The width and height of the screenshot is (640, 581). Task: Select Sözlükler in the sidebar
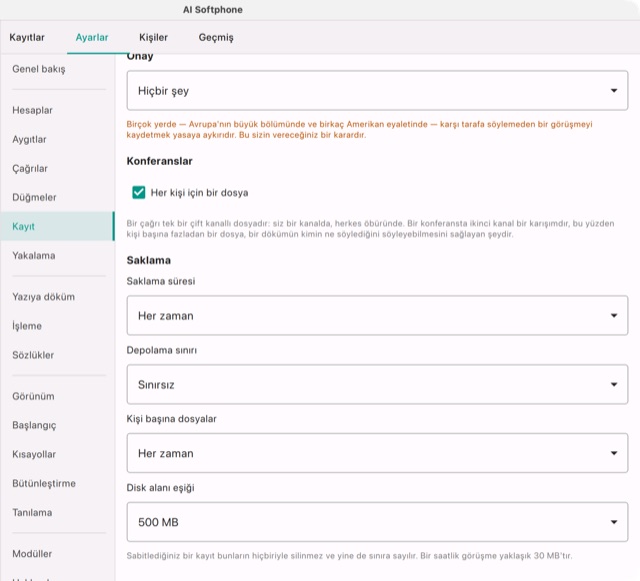57,355
